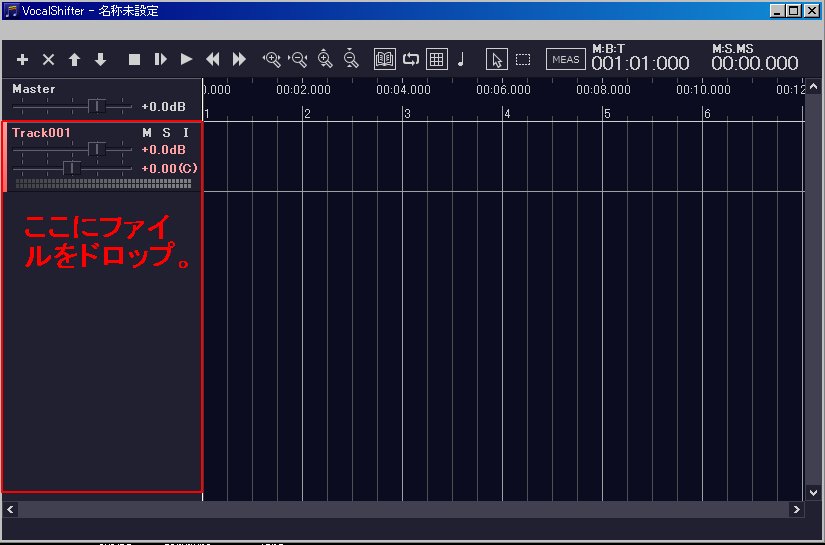This screenshot has height=545, width=825.
Task: Maximize the VocalShifter window
Action: click(794, 11)
